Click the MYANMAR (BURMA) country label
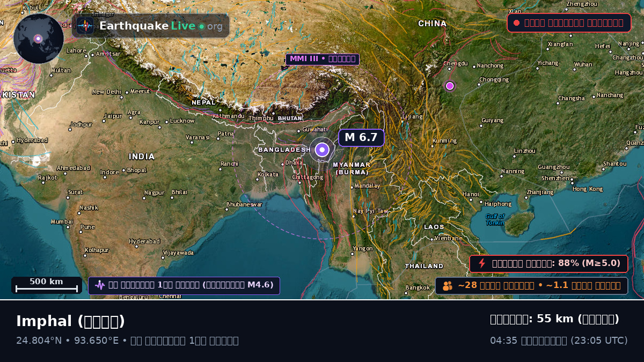The width and height of the screenshot is (644, 362). [x=352, y=168]
